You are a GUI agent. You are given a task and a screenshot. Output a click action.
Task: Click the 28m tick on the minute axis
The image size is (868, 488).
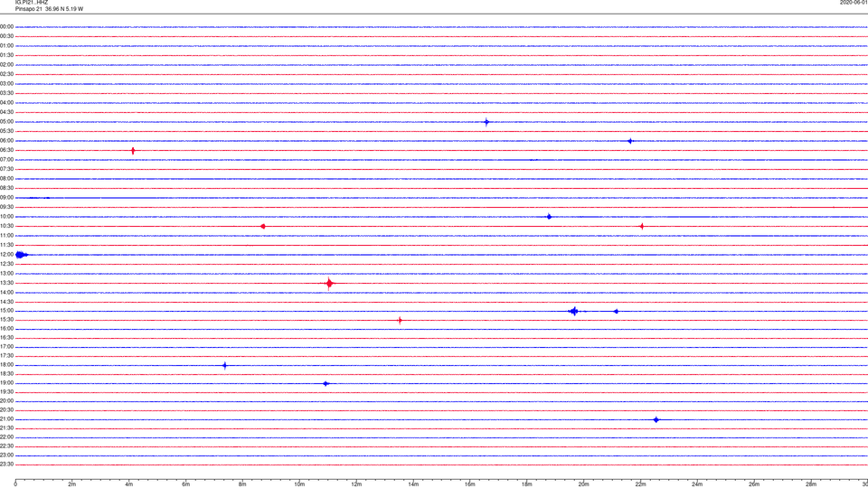[810, 484]
